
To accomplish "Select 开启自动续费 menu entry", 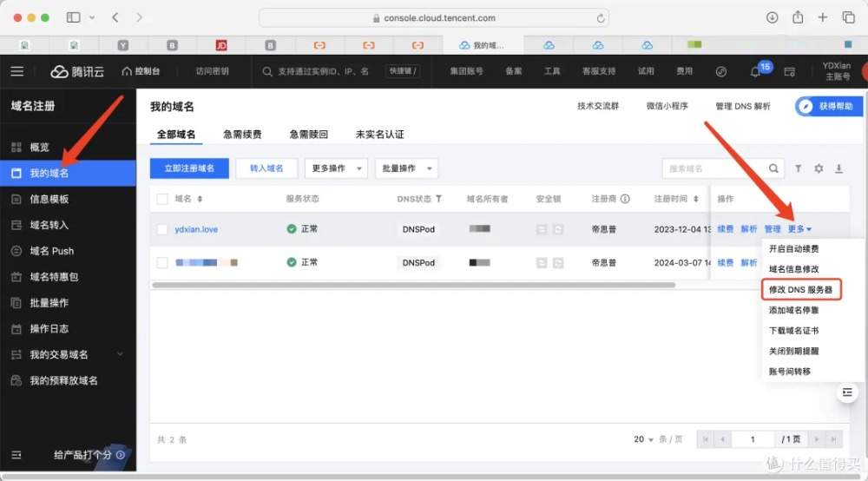I will click(x=794, y=248).
